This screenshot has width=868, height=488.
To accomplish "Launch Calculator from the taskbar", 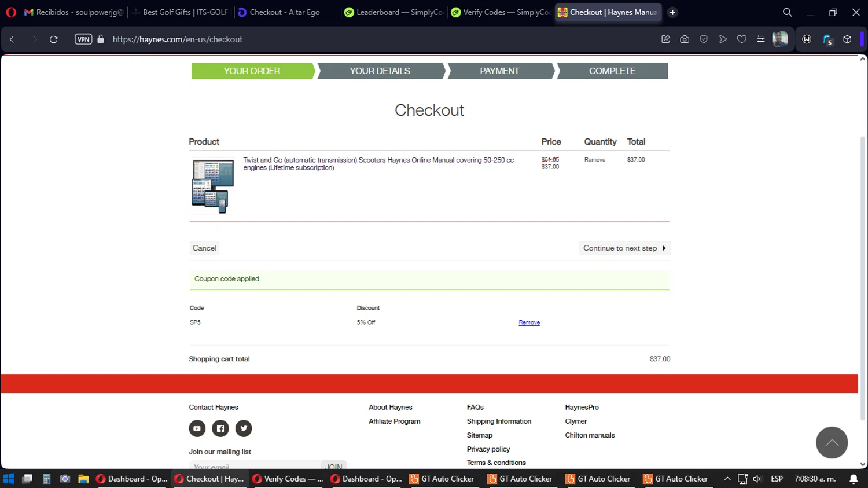I will coord(46,479).
